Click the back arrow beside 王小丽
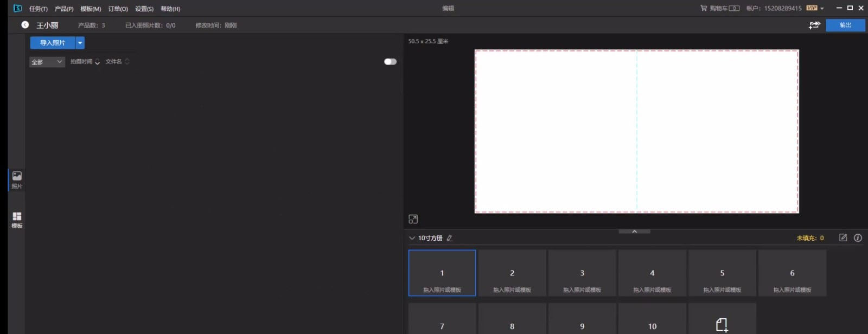Screen dimensions: 868x334 coord(25,25)
